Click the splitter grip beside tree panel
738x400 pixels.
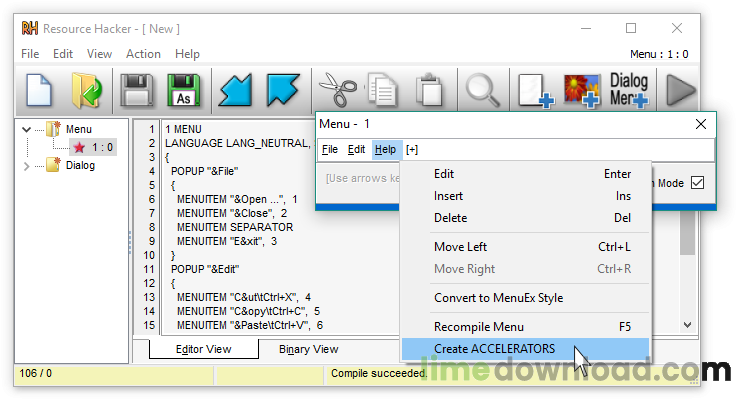pos(130,242)
